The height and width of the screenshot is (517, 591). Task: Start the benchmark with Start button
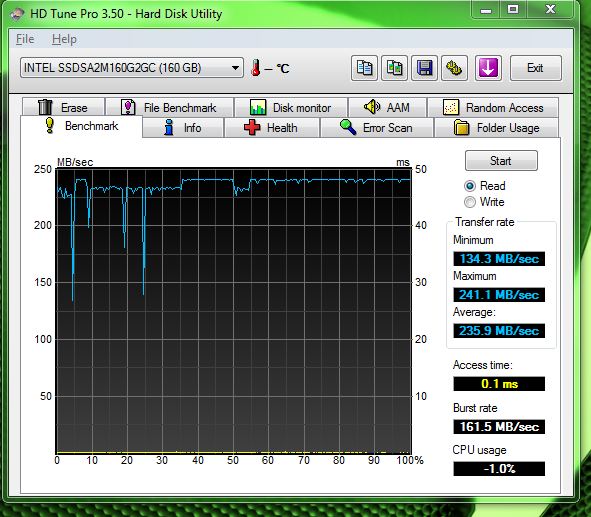point(501,161)
